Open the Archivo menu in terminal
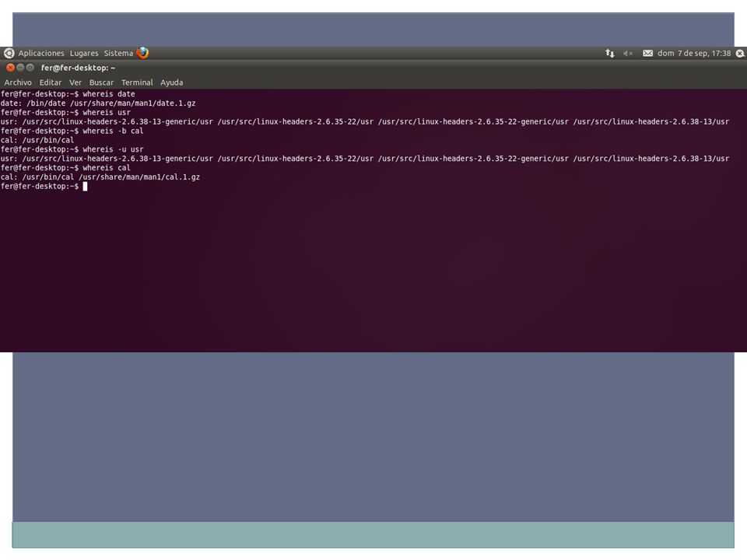 click(x=18, y=82)
